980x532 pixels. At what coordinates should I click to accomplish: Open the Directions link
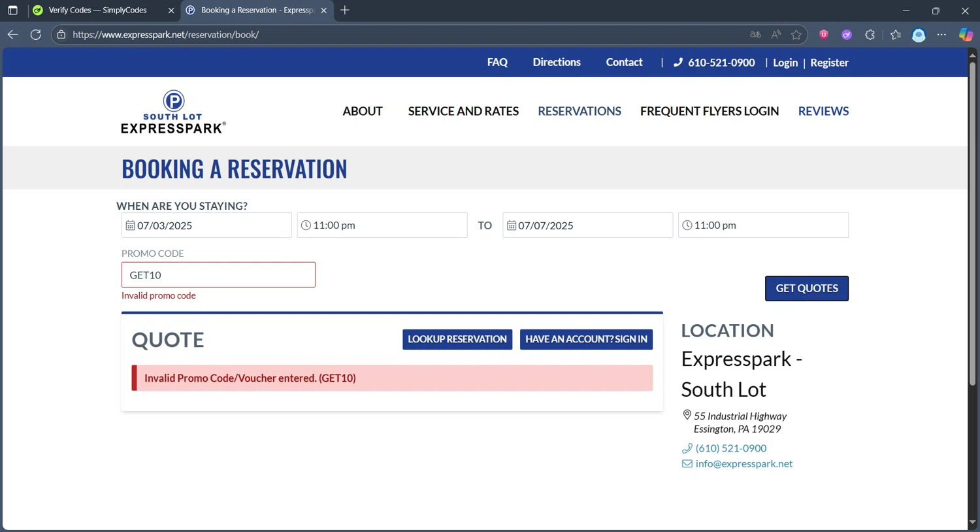click(557, 63)
